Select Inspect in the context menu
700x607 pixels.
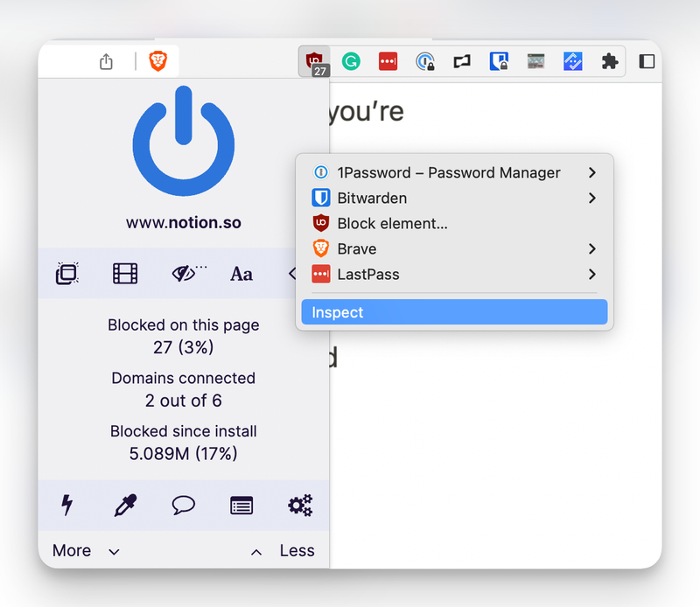click(x=454, y=312)
